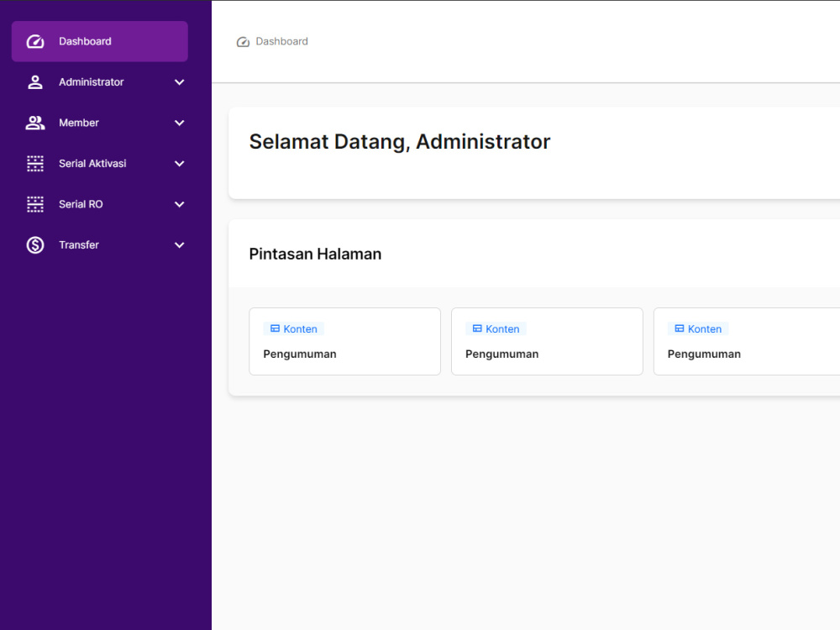The image size is (840, 630).
Task: Click the Konten label in second card
Action: click(x=502, y=329)
